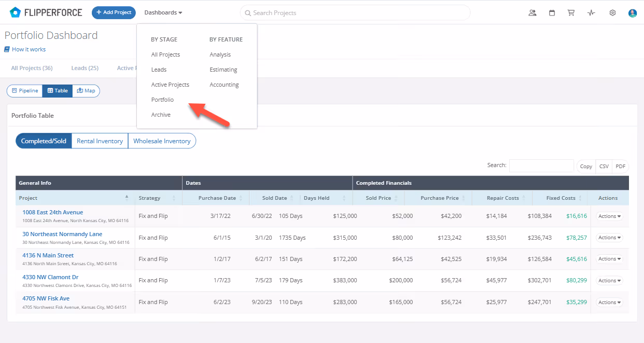The width and height of the screenshot is (644, 343).
Task: Open the 1008 East 24th Avenue project
Action: pos(52,212)
